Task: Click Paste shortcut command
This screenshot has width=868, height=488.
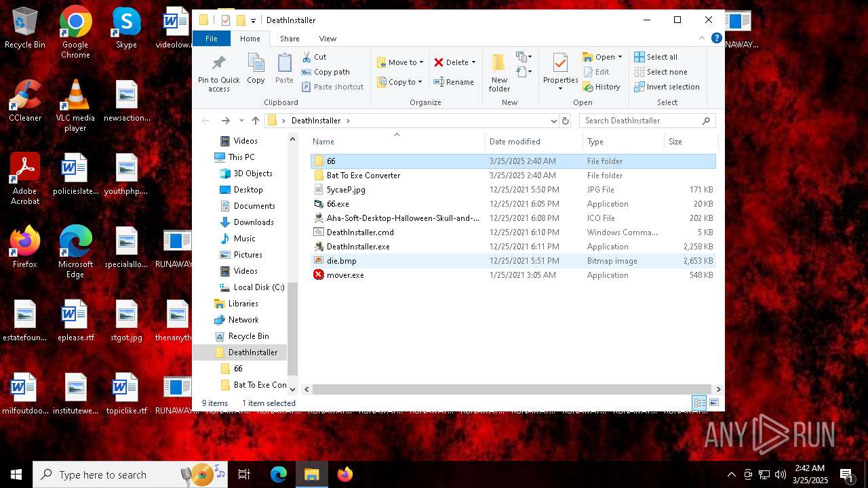Action: pos(332,87)
